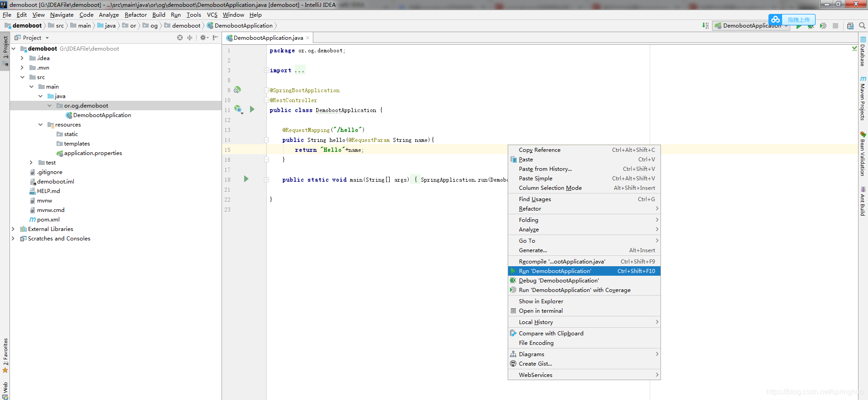
Task: Open the Maven Projects tool window
Action: (x=863, y=98)
